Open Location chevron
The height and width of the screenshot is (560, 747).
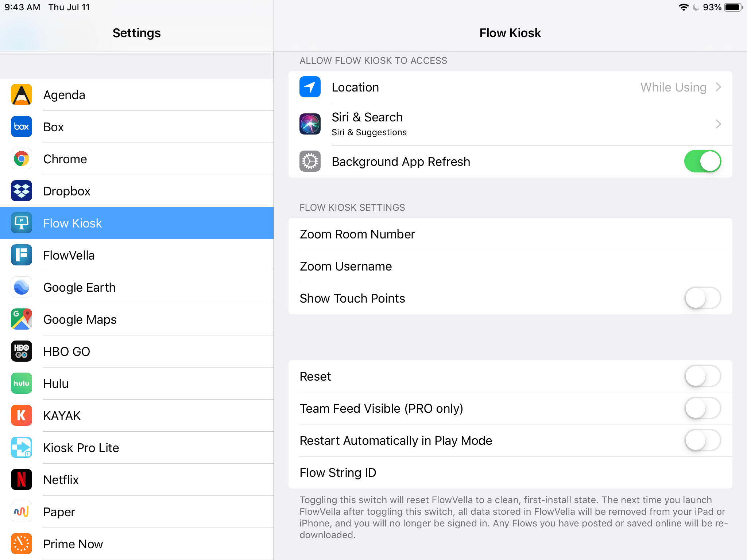coord(719,87)
